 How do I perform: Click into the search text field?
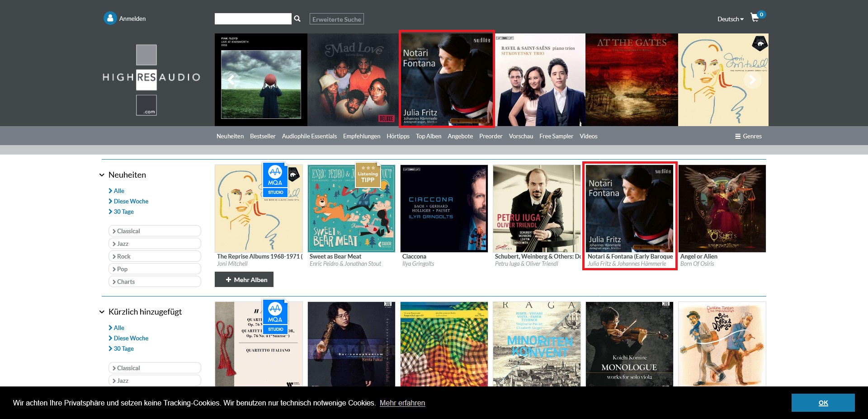pyautogui.click(x=253, y=19)
